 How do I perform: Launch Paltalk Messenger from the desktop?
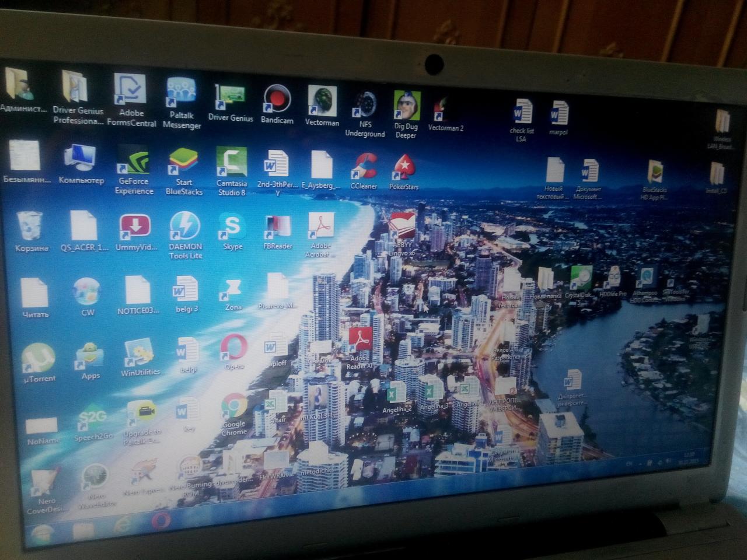pos(181,93)
